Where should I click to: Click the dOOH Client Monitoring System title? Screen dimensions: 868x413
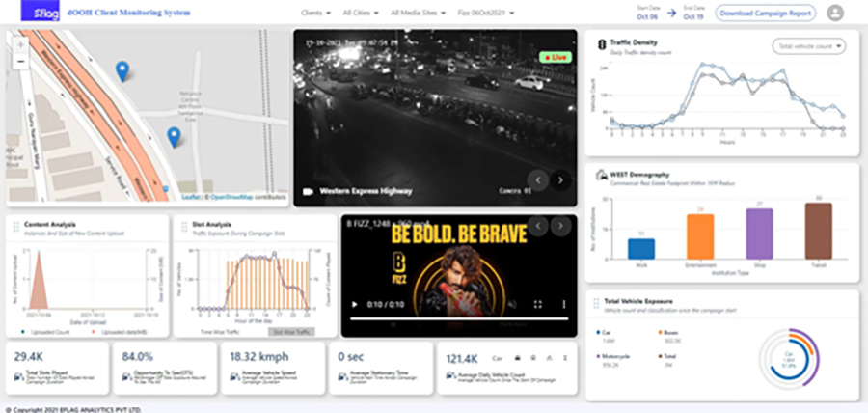(x=128, y=13)
